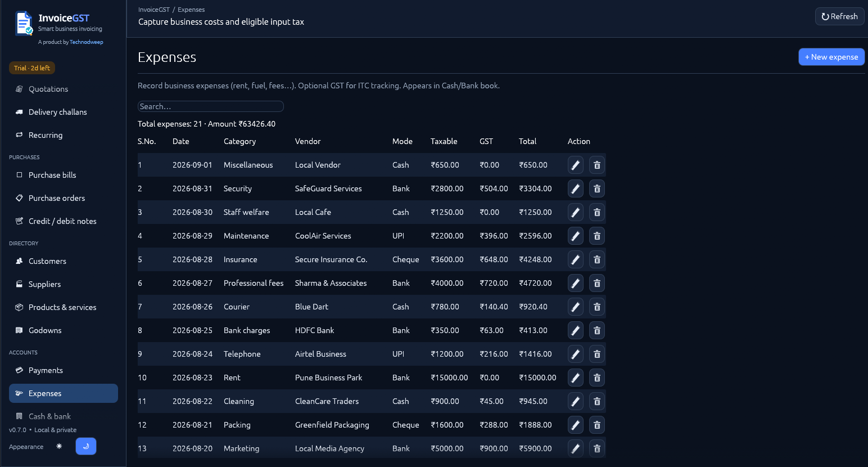Screen dimensions: 868x467
Task: Click the Vendor column header
Action: 308,141
